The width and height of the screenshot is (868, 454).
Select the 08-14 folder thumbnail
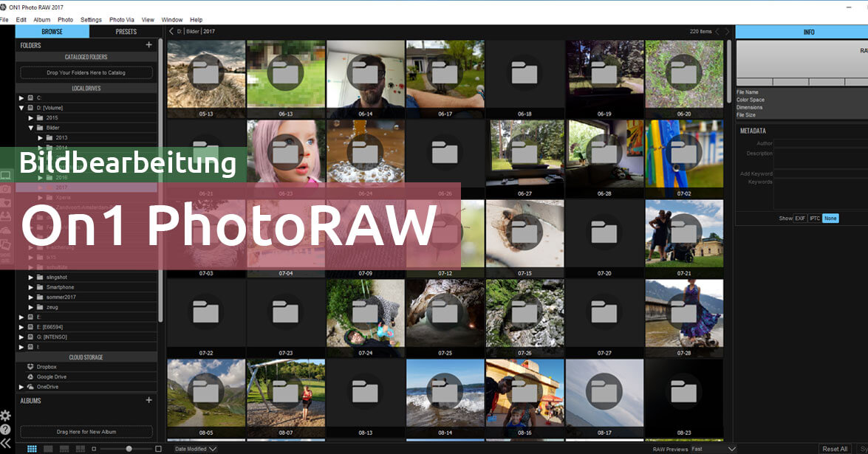tap(445, 398)
